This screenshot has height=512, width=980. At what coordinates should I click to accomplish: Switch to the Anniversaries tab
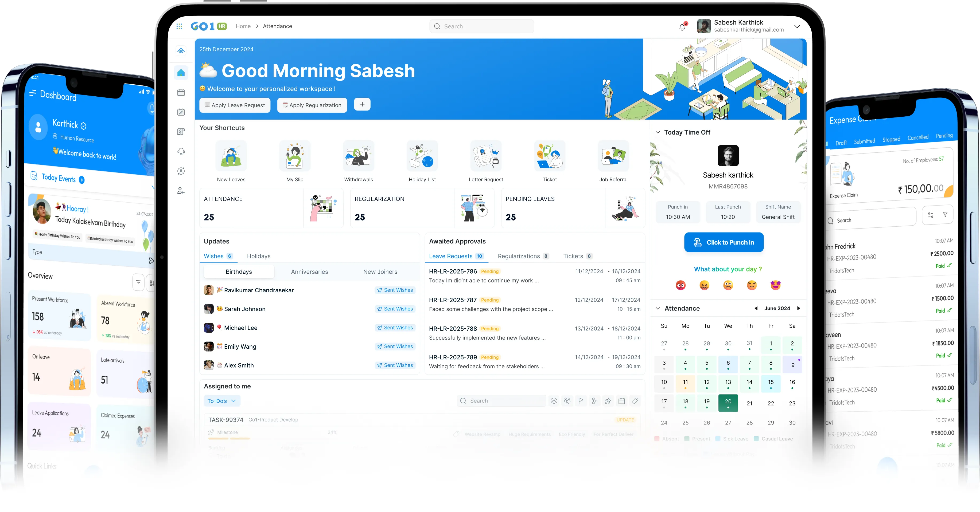pos(309,272)
